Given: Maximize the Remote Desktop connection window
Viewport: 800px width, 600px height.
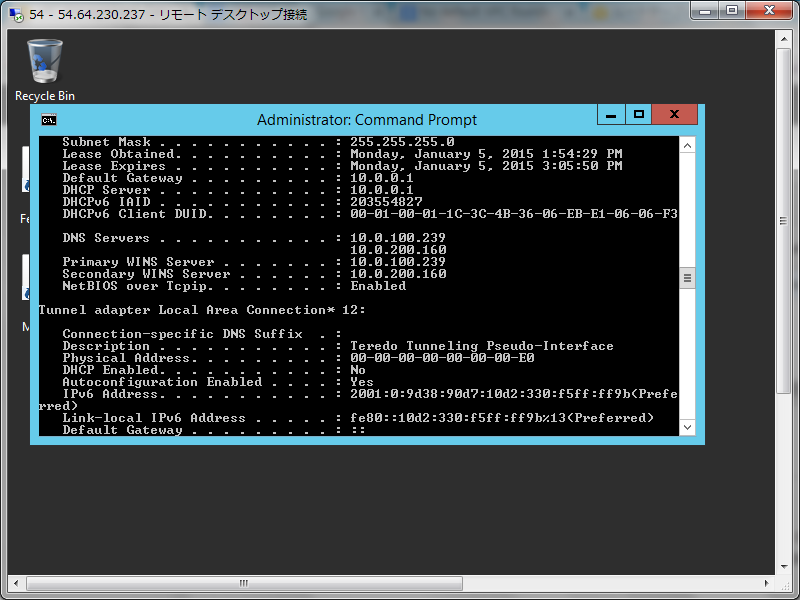Looking at the screenshot, I should 731,11.
